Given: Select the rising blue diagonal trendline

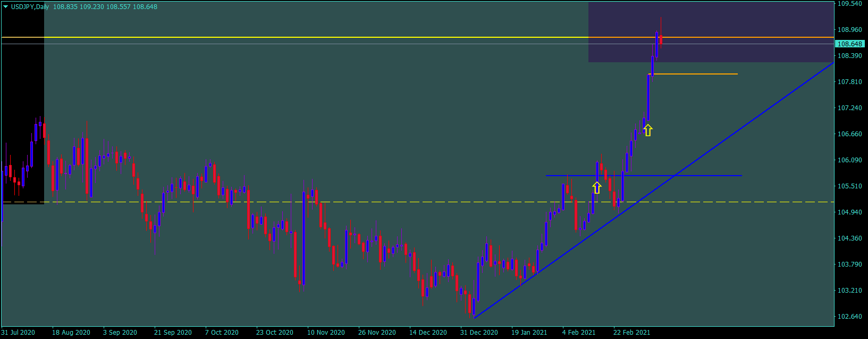Looking at the screenshot, I should [654, 190].
